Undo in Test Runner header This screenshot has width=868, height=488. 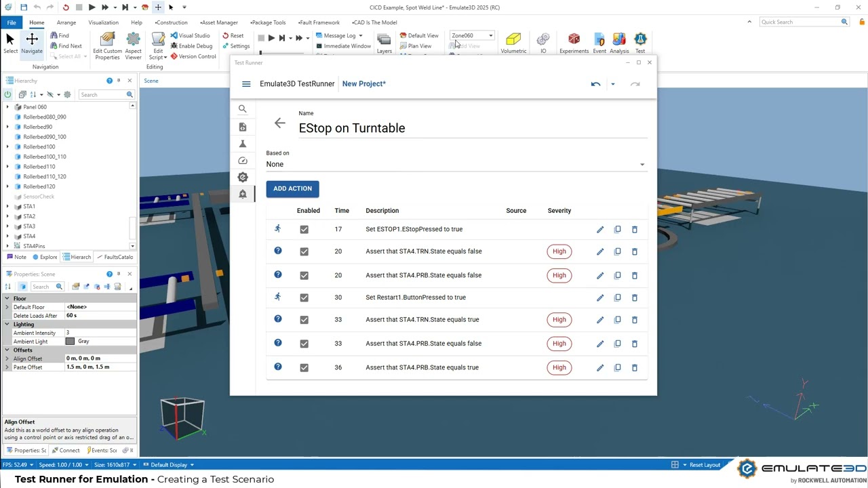(x=595, y=84)
